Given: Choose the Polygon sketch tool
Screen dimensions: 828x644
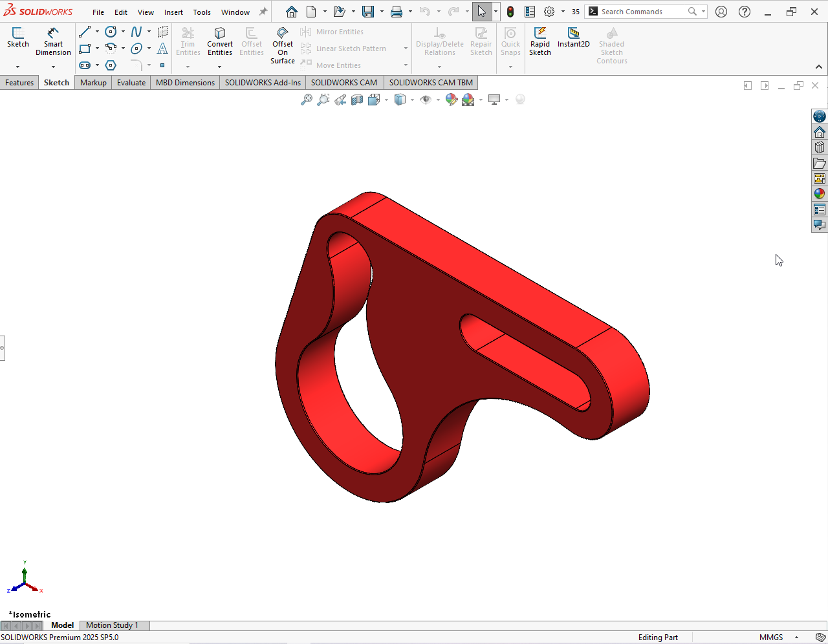Looking at the screenshot, I should click(x=111, y=65).
